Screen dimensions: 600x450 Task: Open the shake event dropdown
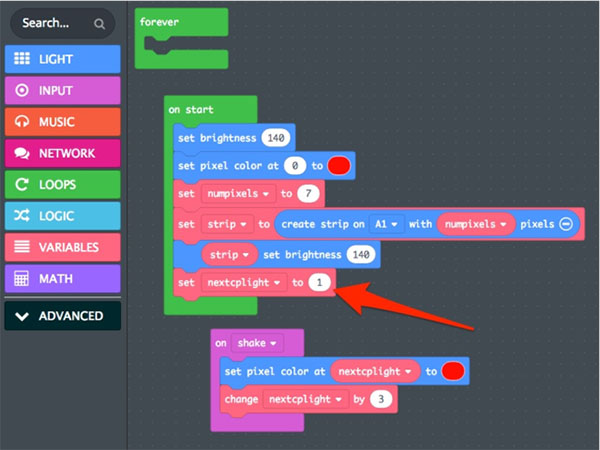[x=257, y=342]
